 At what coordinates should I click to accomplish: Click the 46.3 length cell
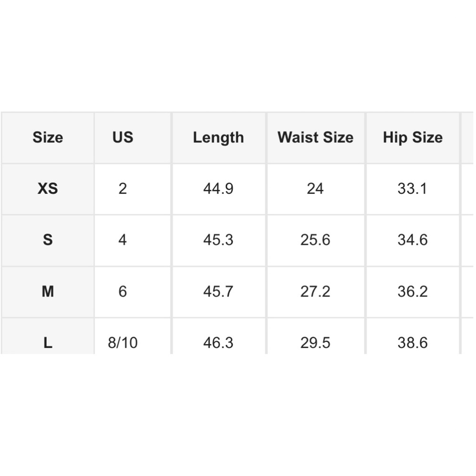click(218, 337)
